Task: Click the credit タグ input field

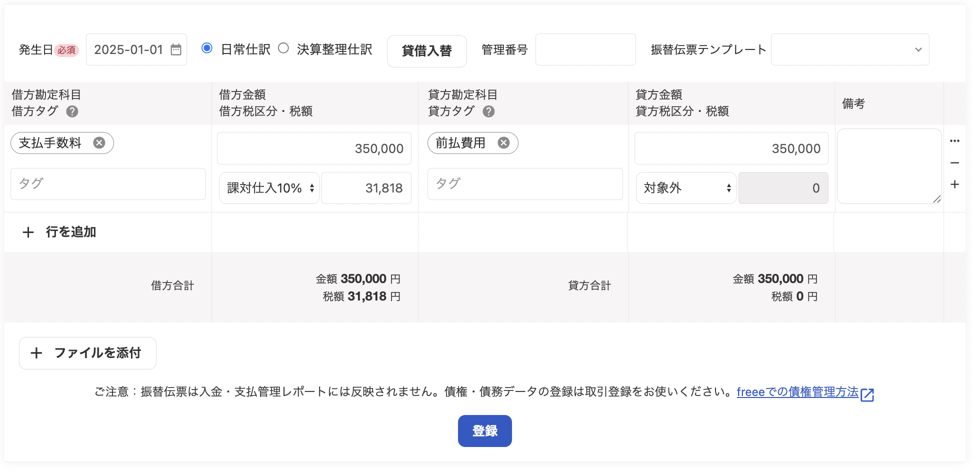Action: (525, 184)
